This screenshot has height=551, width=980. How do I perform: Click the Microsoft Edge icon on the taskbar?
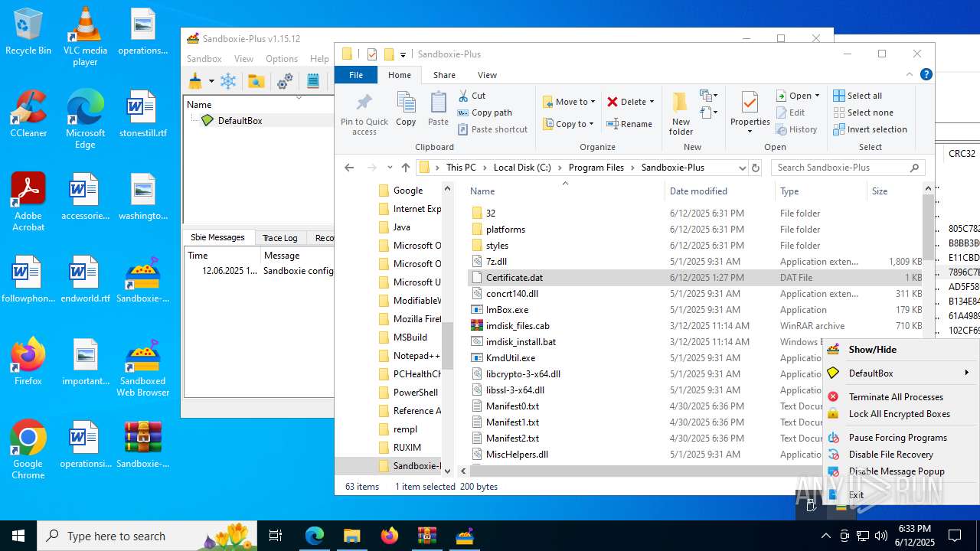[x=315, y=536]
